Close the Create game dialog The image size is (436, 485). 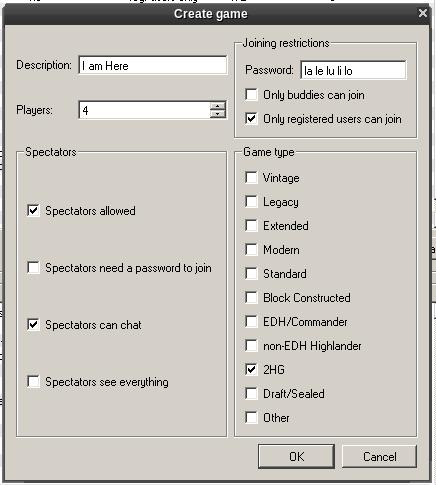pyautogui.click(x=423, y=13)
